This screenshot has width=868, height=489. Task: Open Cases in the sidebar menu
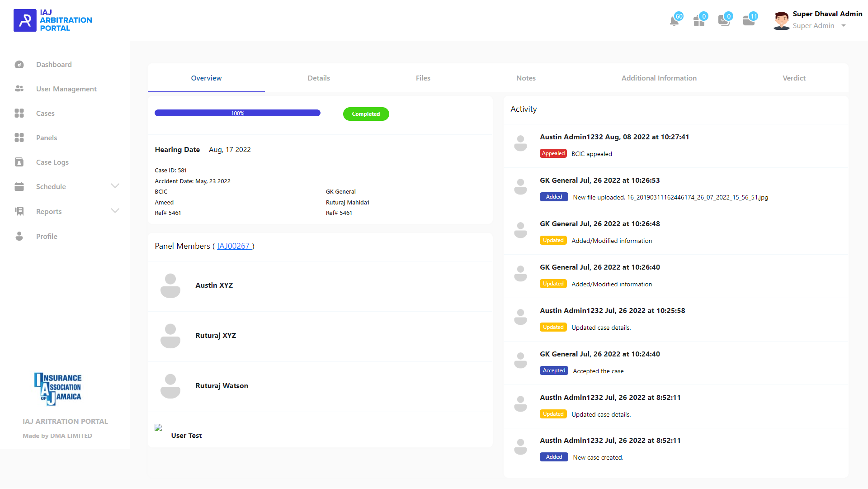tap(45, 114)
